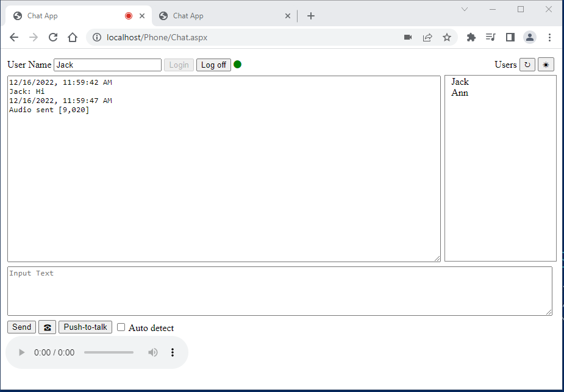
Task: Open the Chrome three-dot menu
Action: (x=549, y=37)
